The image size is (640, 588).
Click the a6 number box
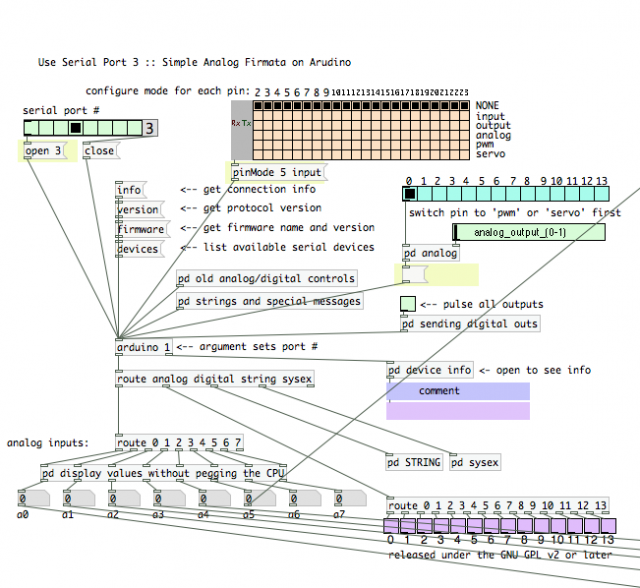coord(305,499)
